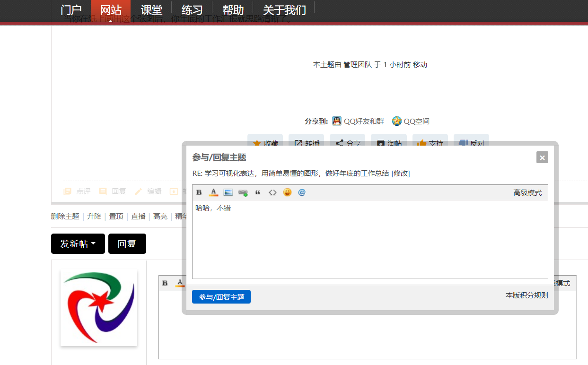Select the insert image icon
The height and width of the screenshot is (365, 588).
pos(228,192)
